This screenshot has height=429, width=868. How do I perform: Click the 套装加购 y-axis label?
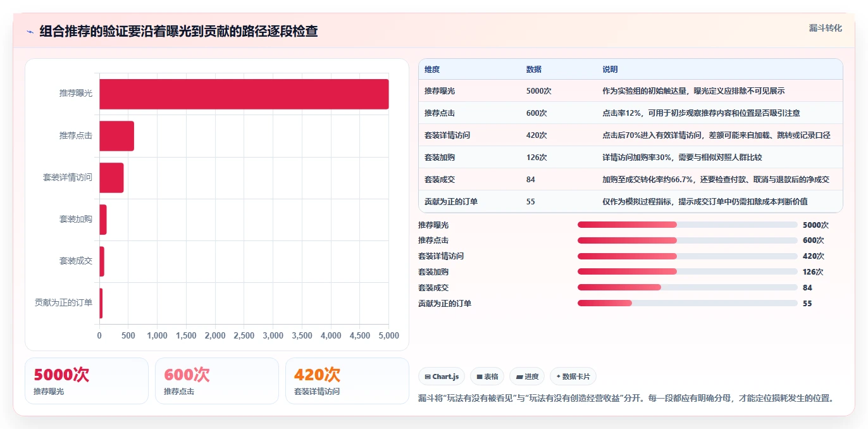(76, 220)
